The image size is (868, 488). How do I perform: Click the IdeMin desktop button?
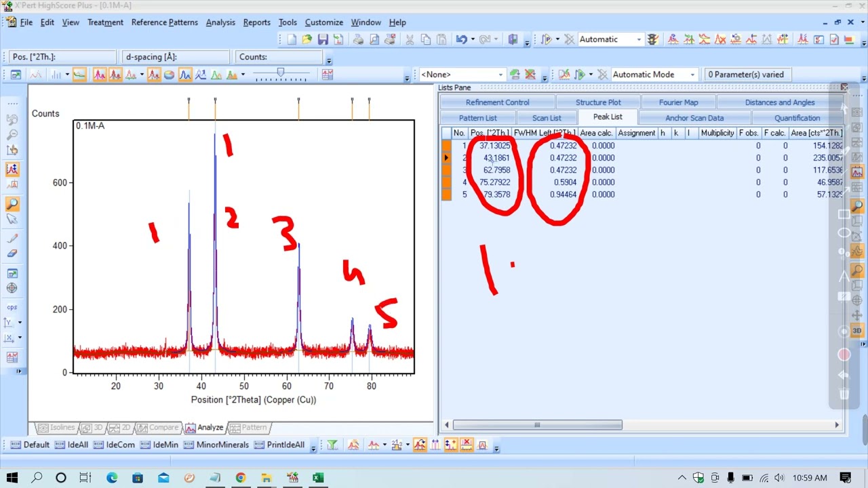click(x=159, y=445)
